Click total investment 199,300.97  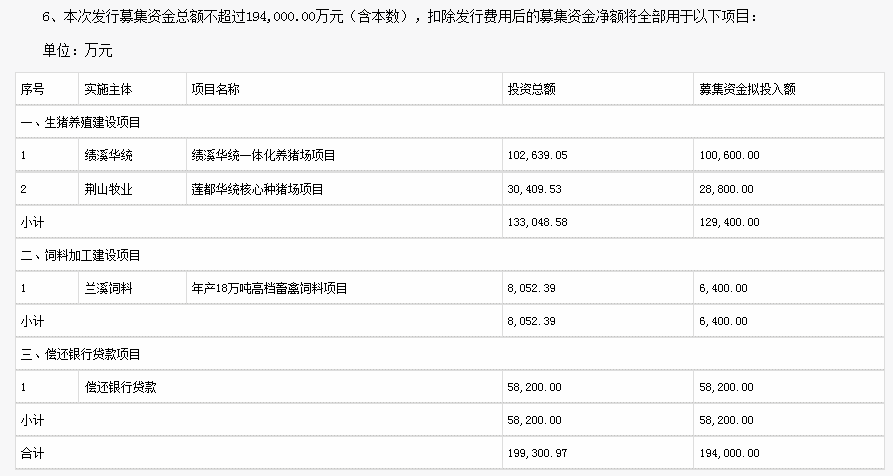538,453
